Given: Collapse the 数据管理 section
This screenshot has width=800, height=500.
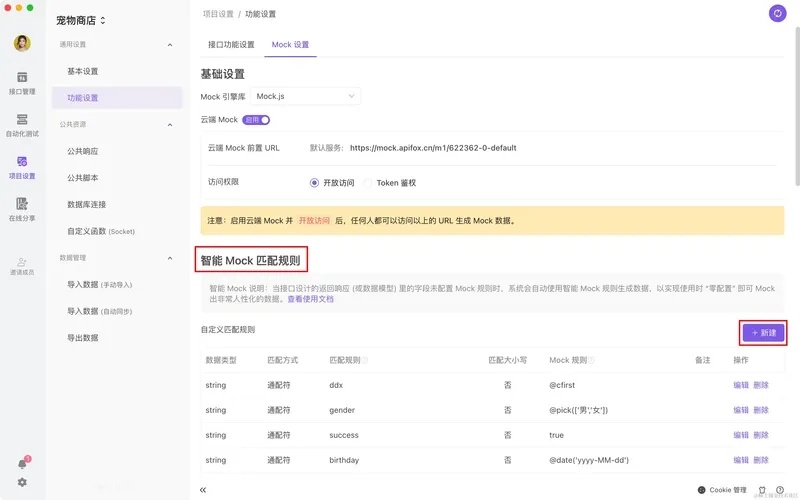Looking at the screenshot, I should click(170, 258).
